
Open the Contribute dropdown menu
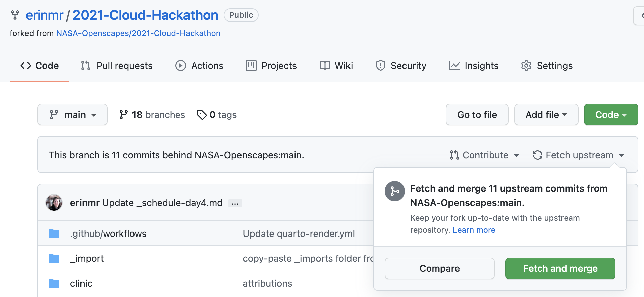pos(484,155)
